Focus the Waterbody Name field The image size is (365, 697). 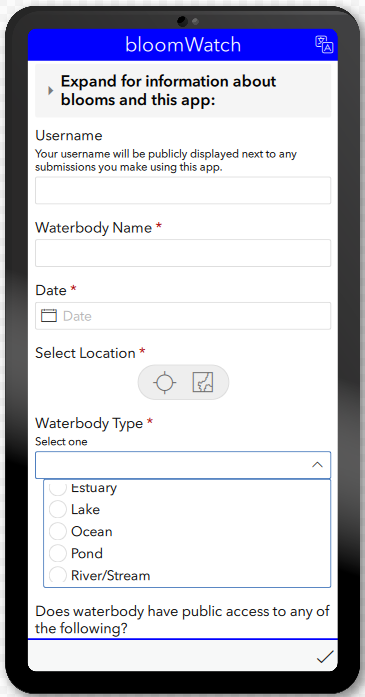183,253
